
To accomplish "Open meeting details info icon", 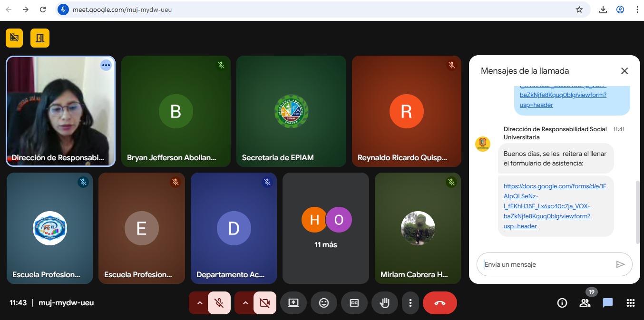I will 562,303.
